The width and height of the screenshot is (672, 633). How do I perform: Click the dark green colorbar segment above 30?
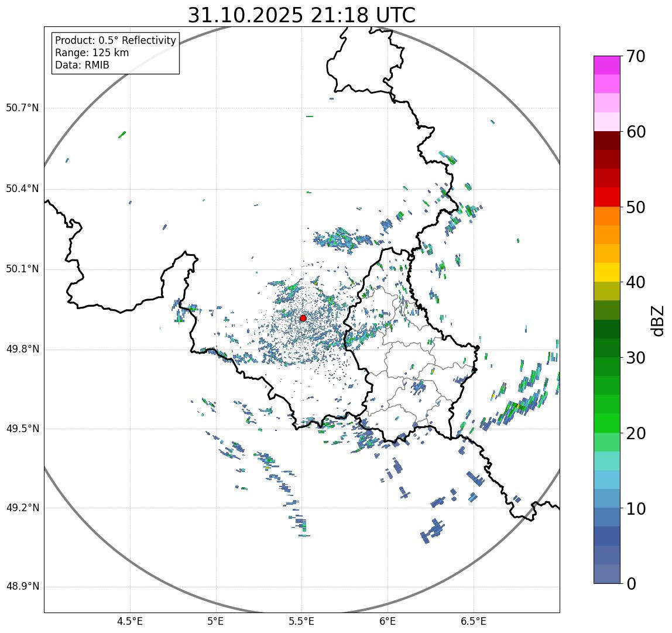click(607, 348)
